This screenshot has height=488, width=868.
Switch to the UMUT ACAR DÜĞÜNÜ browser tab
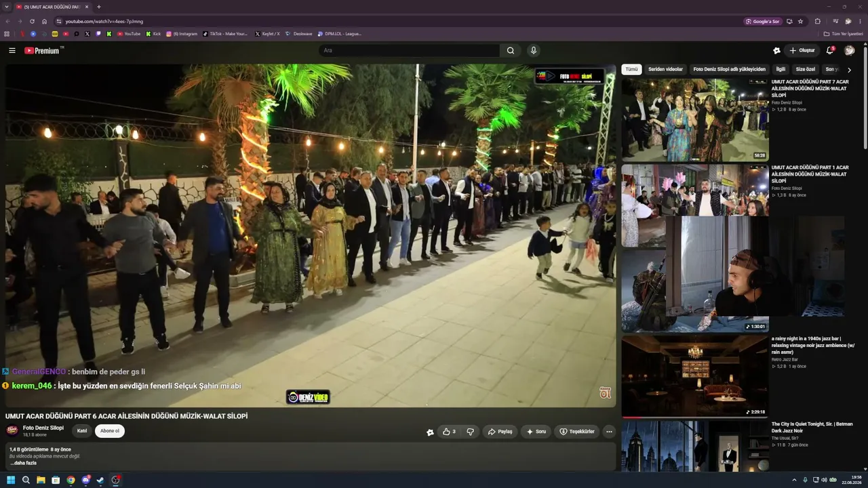(x=52, y=7)
